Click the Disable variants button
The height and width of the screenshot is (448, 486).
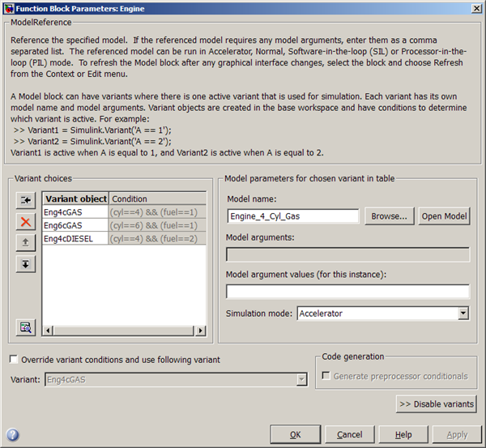(436, 404)
